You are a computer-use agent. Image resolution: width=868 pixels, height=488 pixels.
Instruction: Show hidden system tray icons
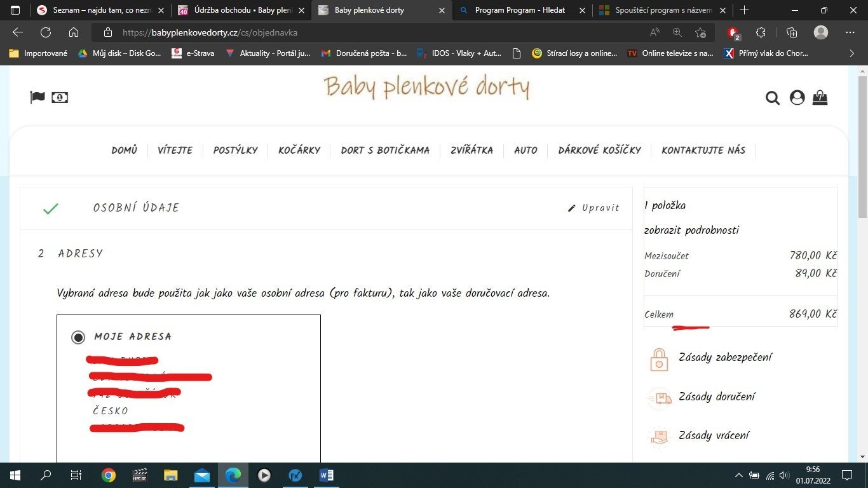coord(738,475)
